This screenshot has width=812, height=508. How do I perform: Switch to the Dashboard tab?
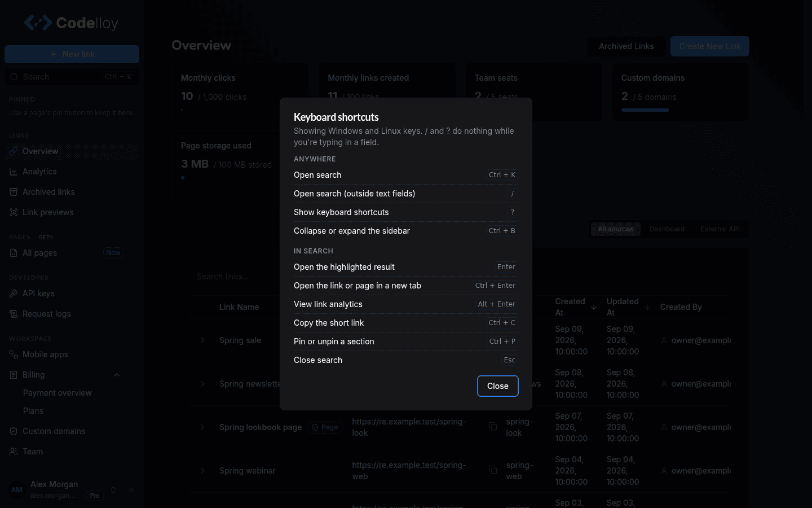click(667, 229)
